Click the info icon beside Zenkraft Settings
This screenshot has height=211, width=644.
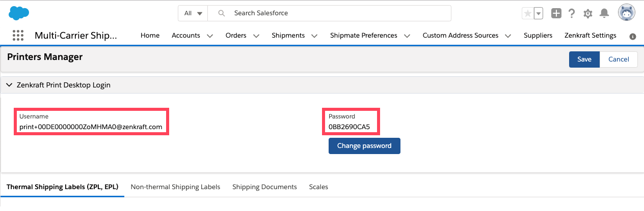(633, 37)
